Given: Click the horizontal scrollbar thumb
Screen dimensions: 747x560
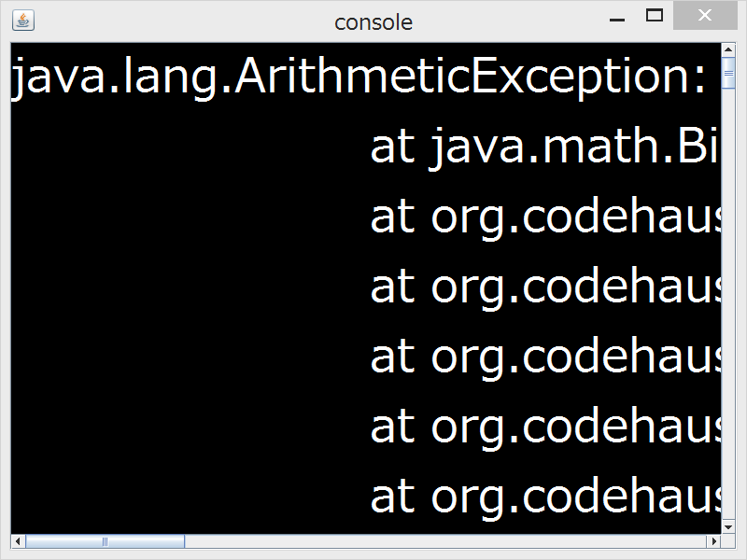Looking at the screenshot, I should pos(105,541).
